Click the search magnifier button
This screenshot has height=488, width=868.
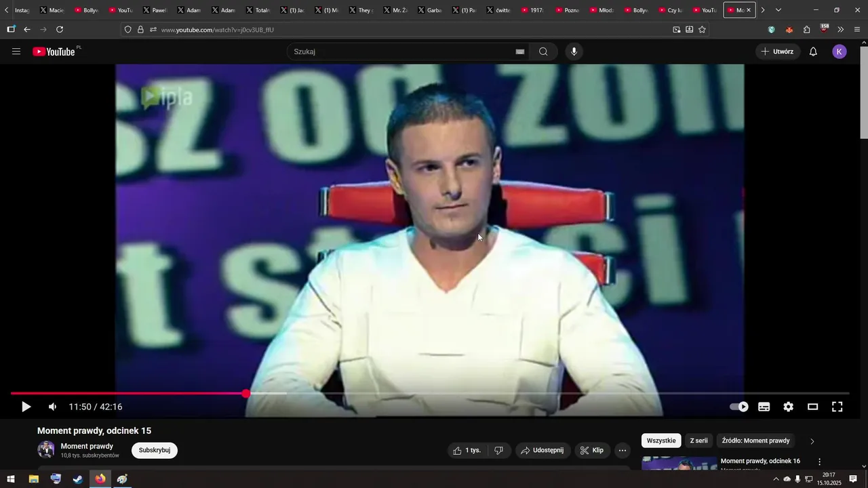click(543, 52)
